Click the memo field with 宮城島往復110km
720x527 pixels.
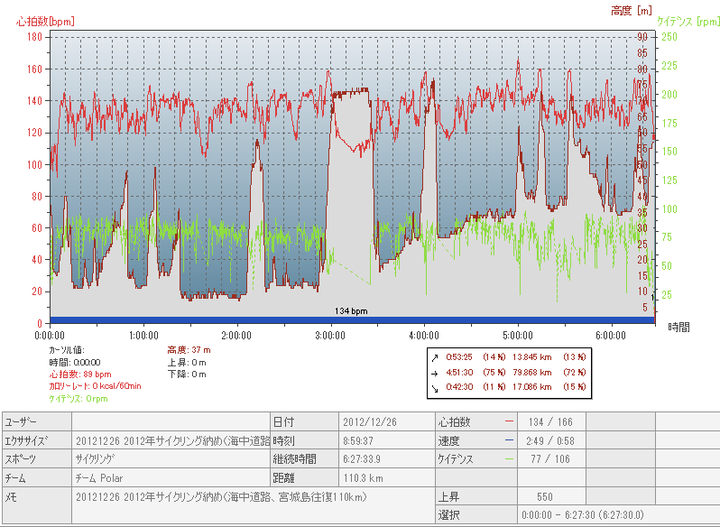coord(253,505)
